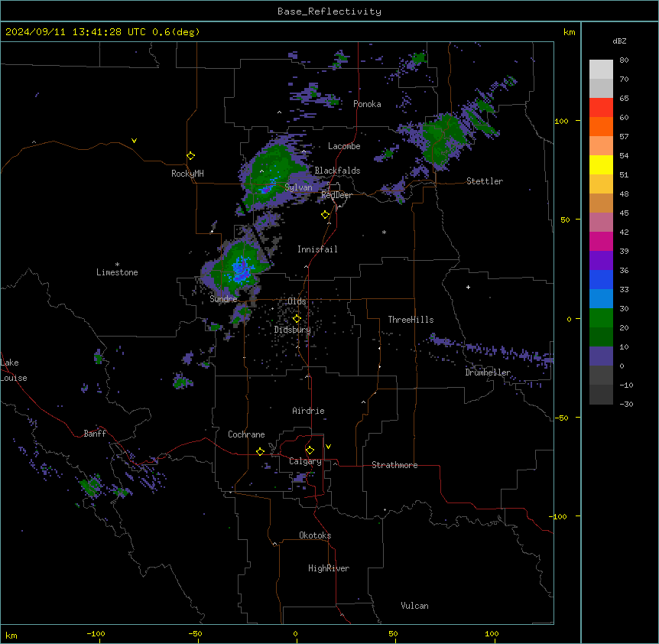This screenshot has width=659, height=644.
Task: Click the Didsbury label
Action: click(x=293, y=330)
